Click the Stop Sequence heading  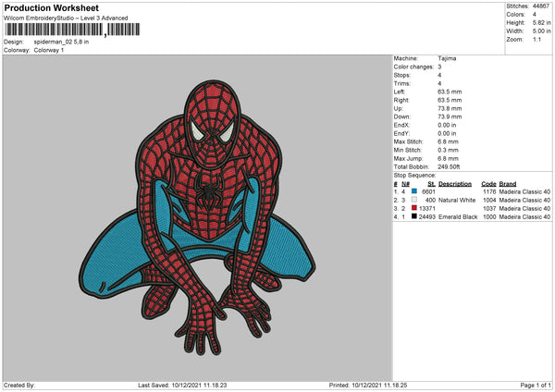point(414,176)
